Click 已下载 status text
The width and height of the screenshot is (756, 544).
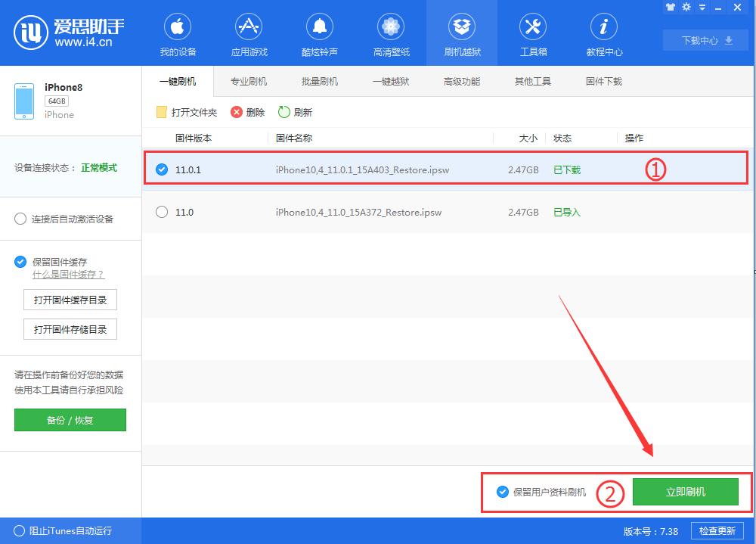point(567,170)
